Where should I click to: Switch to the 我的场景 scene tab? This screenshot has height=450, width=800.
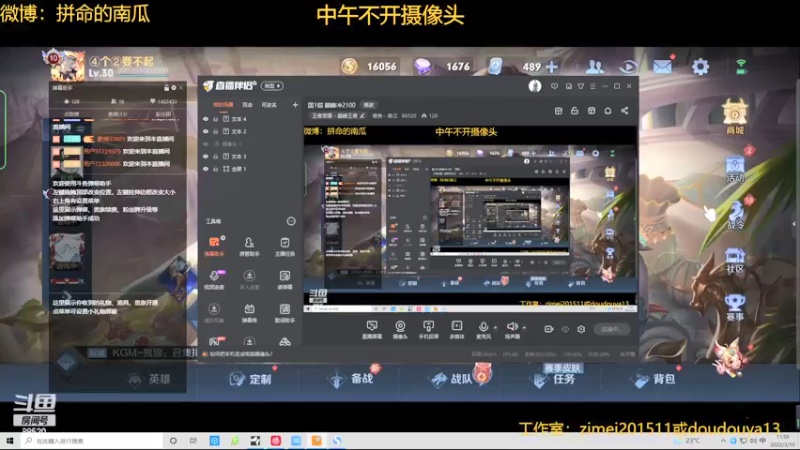[x=223, y=105]
